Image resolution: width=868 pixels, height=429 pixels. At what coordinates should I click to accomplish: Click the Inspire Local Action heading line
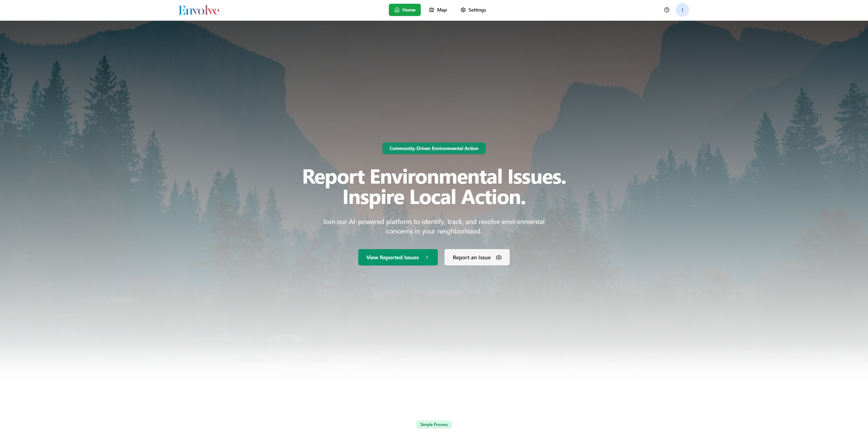coord(434,197)
